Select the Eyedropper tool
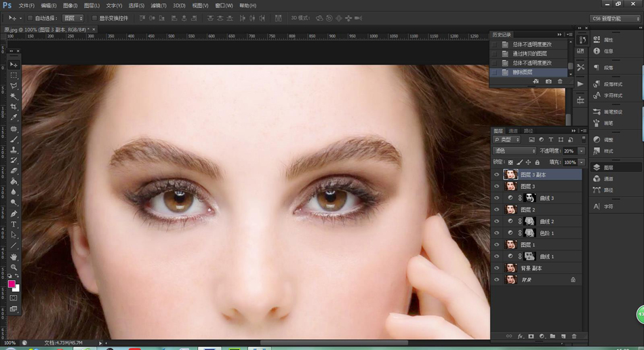Screen dimensions: 644x350 coord(14,118)
